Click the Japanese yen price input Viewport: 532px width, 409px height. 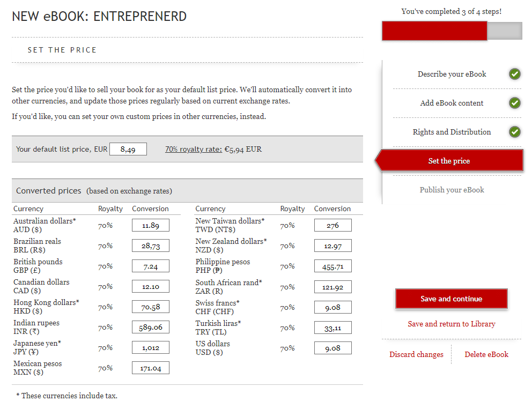(150, 347)
